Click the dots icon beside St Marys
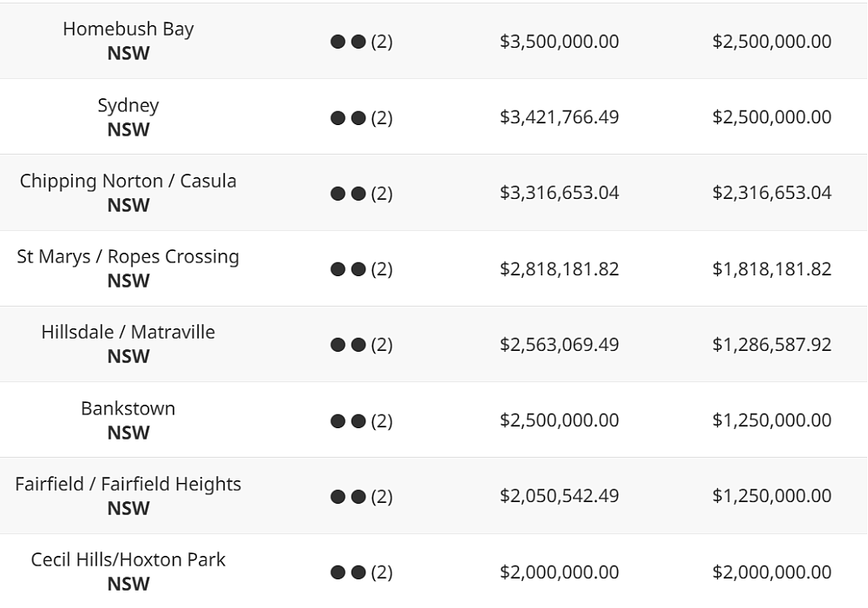Image resolution: width=868 pixels, height=608 pixels. pyautogui.click(x=348, y=269)
